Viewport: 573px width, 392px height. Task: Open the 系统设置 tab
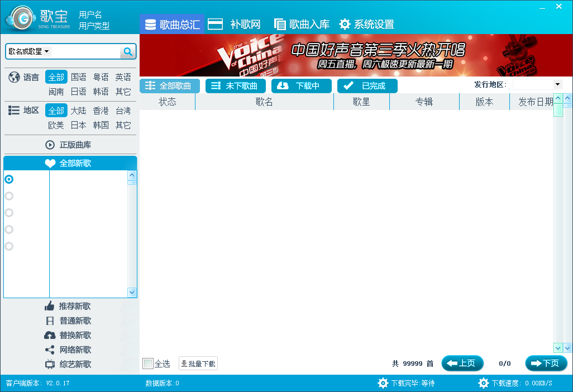[x=366, y=25]
